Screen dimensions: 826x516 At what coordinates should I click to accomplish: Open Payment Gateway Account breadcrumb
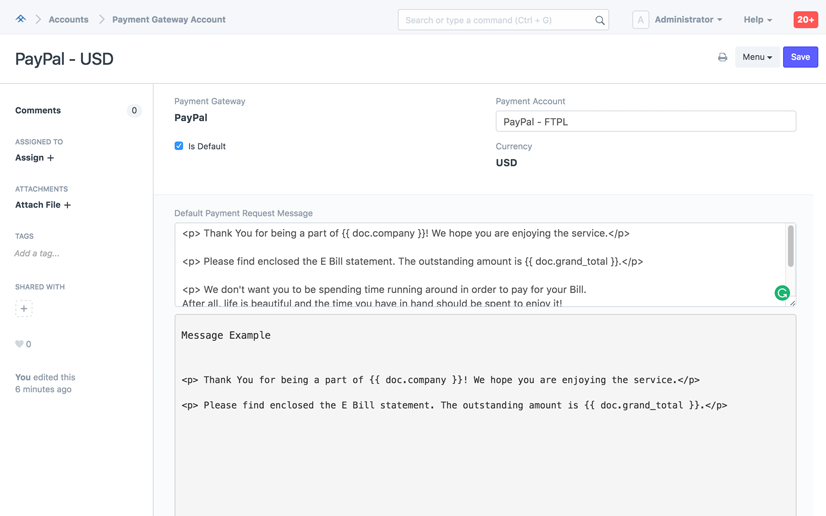(168, 19)
